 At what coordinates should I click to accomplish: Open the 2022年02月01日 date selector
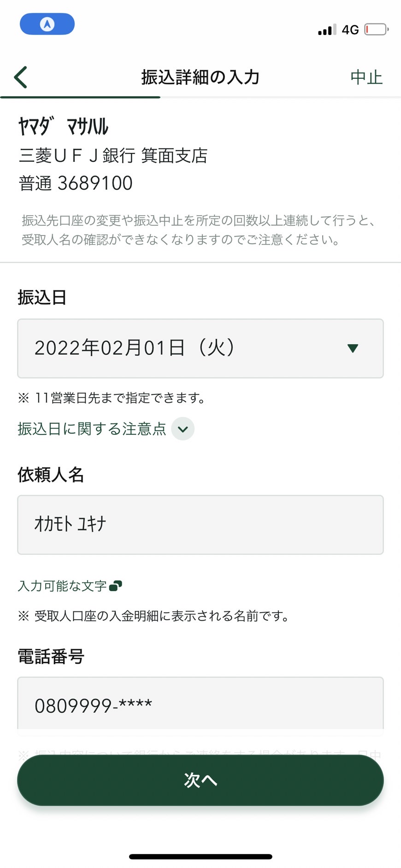click(200, 348)
